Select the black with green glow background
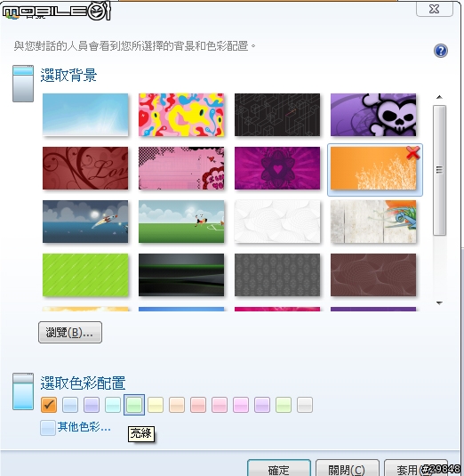The image size is (464, 476). pos(181,275)
